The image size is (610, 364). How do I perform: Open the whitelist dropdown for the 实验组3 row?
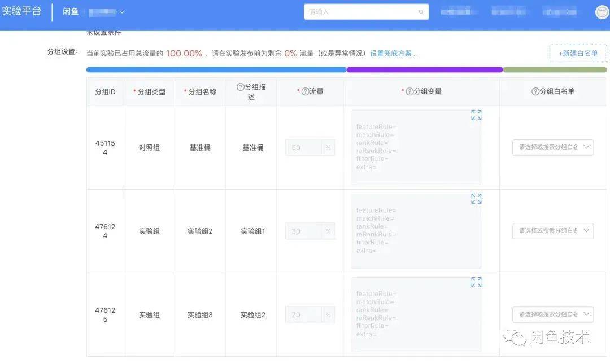click(553, 314)
